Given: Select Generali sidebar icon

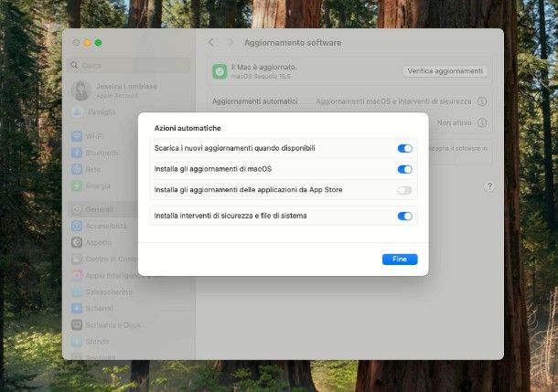Looking at the screenshot, I should click(x=77, y=209).
